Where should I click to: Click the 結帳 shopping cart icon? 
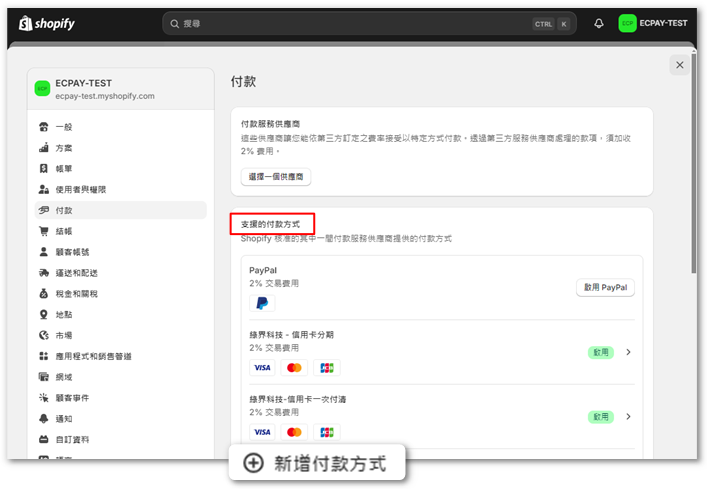click(x=44, y=231)
